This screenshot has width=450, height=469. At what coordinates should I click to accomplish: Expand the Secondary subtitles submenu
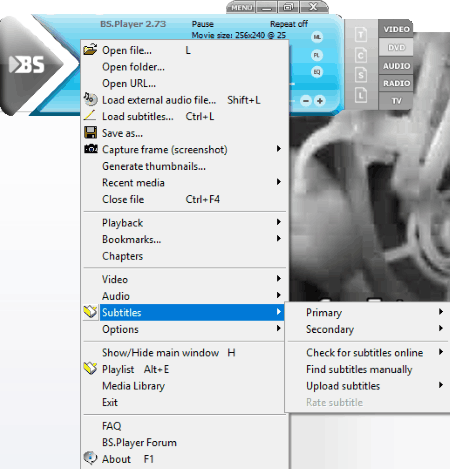(x=367, y=329)
